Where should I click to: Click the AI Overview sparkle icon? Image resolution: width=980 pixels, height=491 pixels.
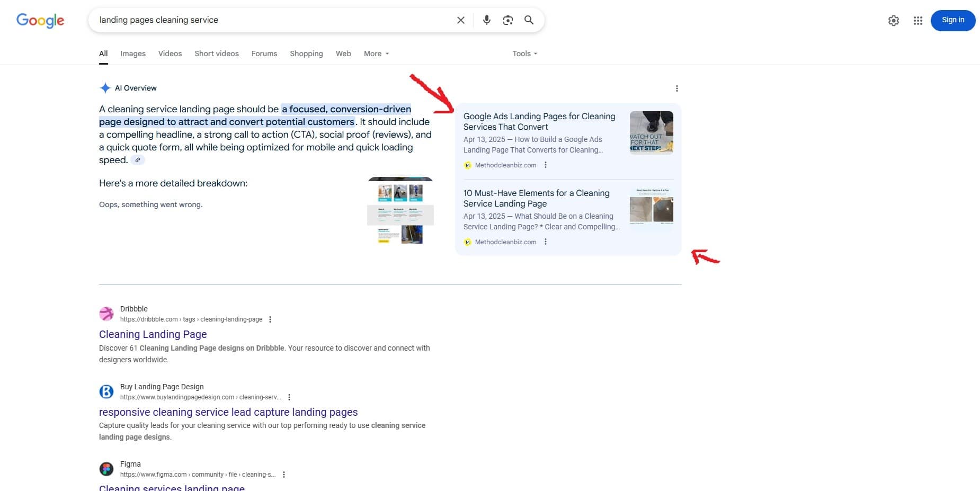105,88
